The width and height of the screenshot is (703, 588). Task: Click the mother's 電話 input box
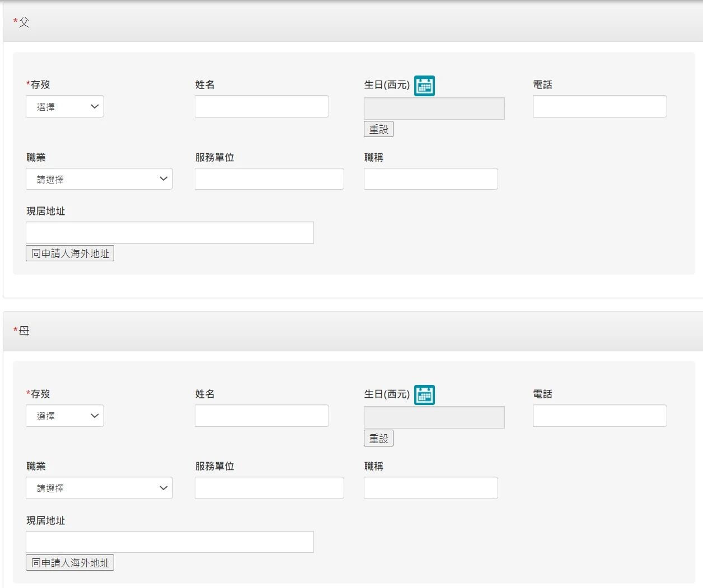point(599,416)
